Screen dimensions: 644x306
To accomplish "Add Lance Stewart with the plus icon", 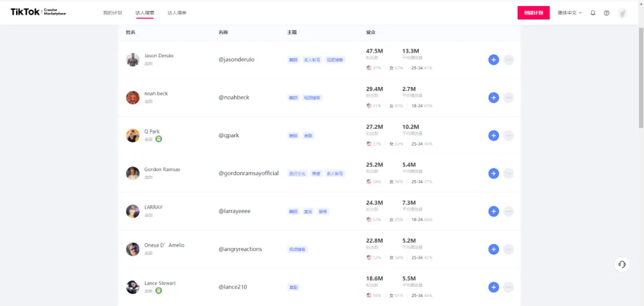I will pyautogui.click(x=494, y=287).
